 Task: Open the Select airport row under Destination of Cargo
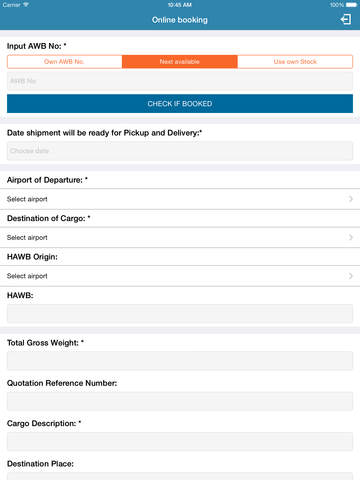(180, 237)
